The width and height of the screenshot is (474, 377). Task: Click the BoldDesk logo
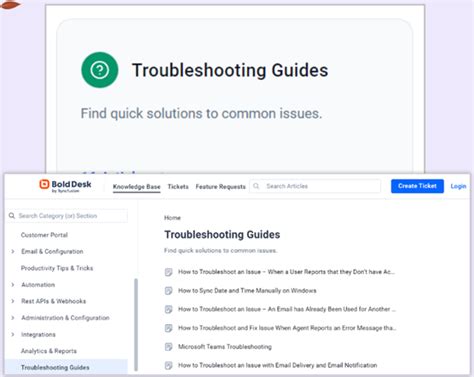point(65,186)
